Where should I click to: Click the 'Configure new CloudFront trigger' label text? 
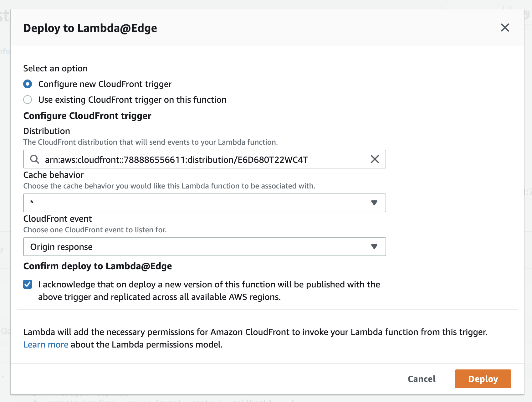[x=105, y=84]
